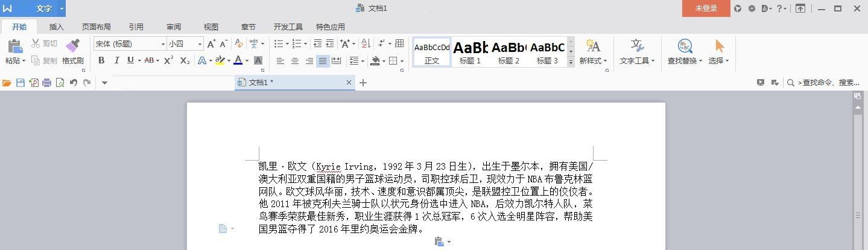This screenshot has width=868, height=250.
Task: Click the open folder icon
Action: point(7,83)
